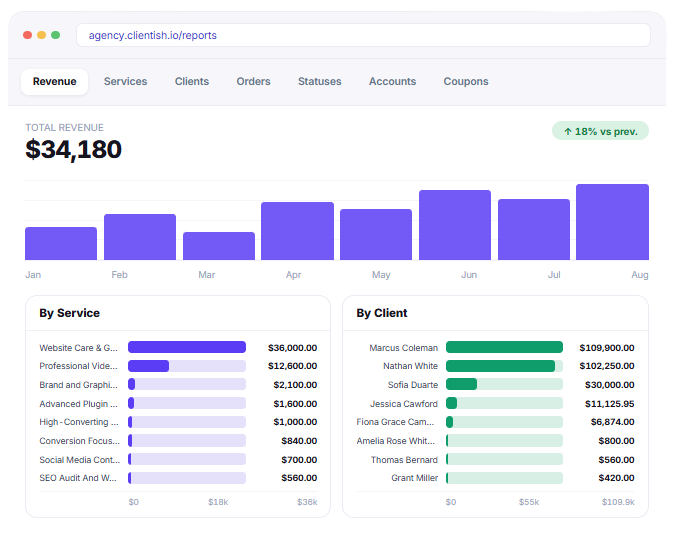The height and width of the screenshot is (545, 675).
Task: Click the Sofia Duarte client name
Action: pyautogui.click(x=412, y=384)
